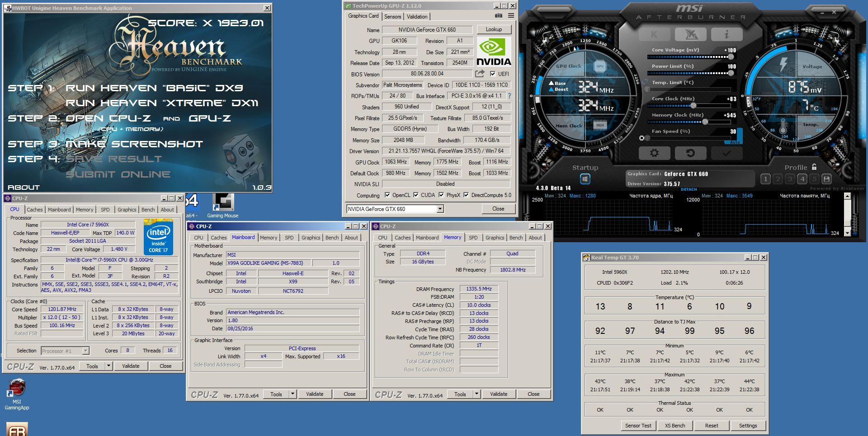This screenshot has width=868, height=436.
Task: Click the fan speed user-define gear icon
Action: tap(642, 138)
